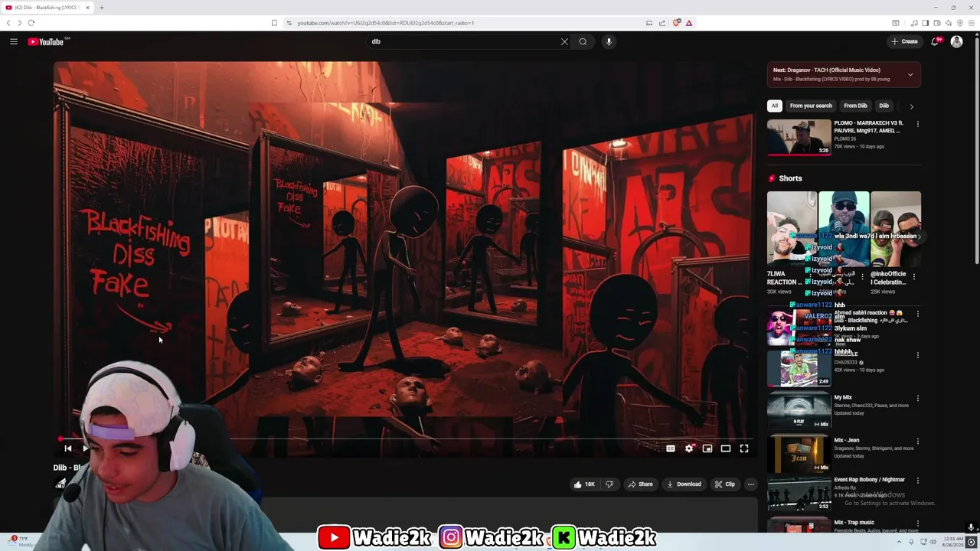Switch to miniplayer mode
This screenshot has height=551, width=980.
pos(707,448)
